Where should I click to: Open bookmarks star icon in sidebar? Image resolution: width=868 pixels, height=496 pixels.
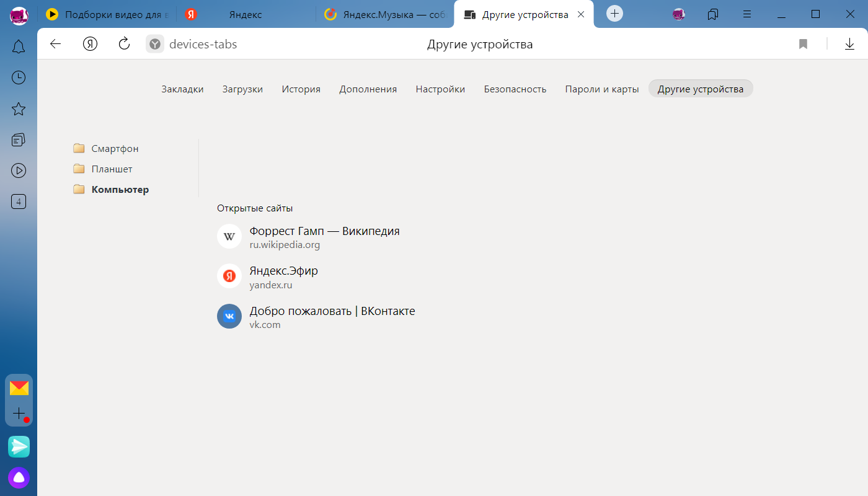click(x=19, y=109)
